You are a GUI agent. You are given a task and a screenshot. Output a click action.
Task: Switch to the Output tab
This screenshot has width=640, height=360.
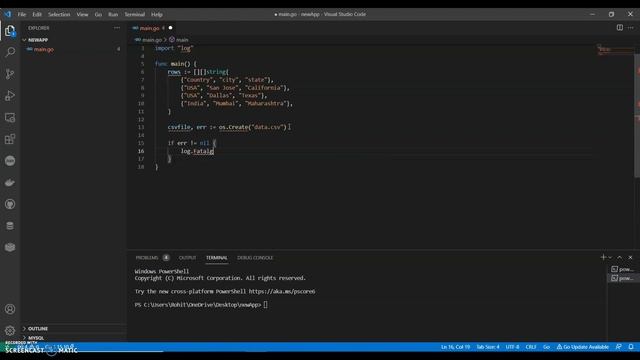(188, 258)
